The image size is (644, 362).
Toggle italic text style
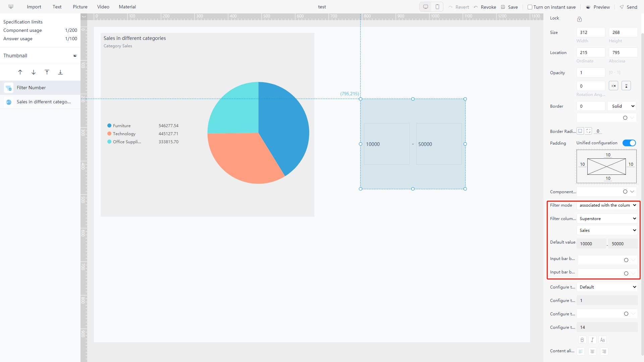click(592, 340)
